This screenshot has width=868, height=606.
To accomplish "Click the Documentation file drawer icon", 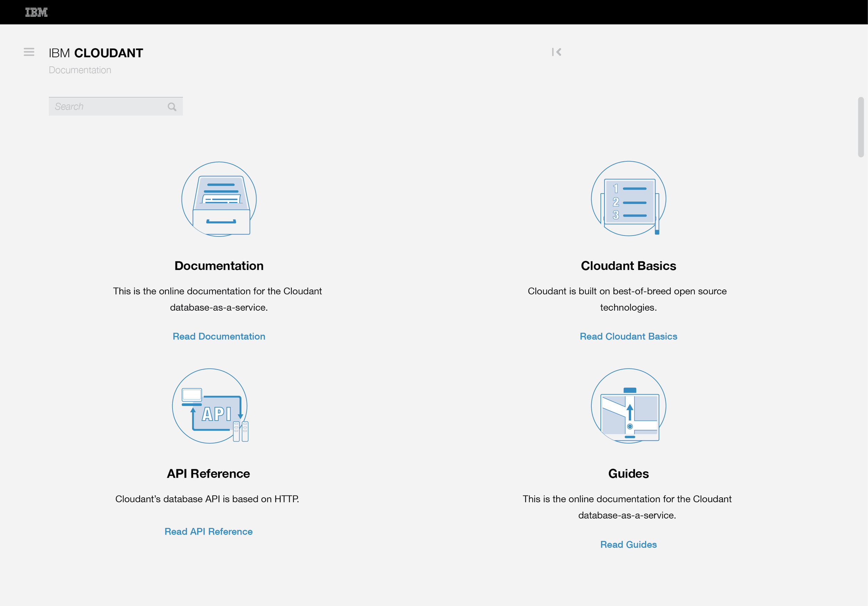I will [x=219, y=199].
